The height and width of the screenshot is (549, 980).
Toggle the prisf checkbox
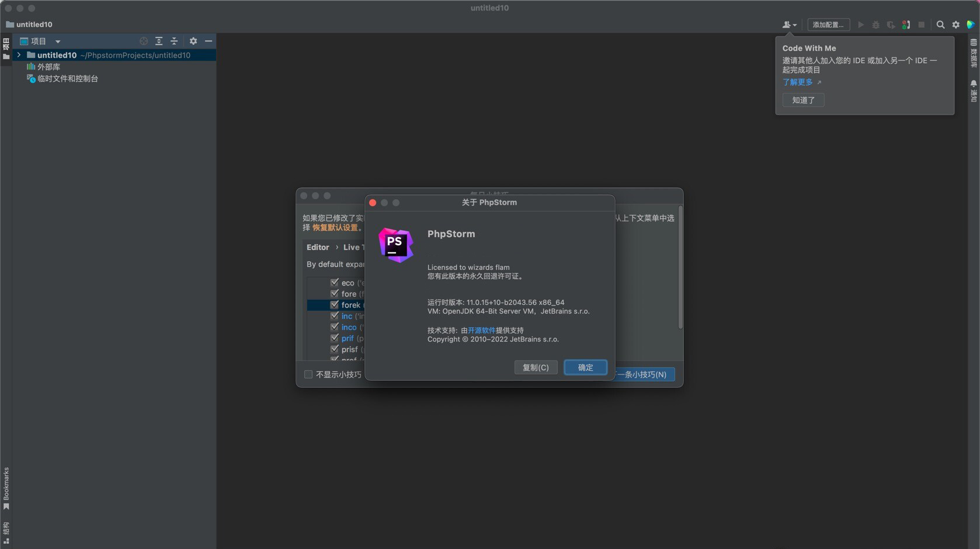pyautogui.click(x=335, y=349)
